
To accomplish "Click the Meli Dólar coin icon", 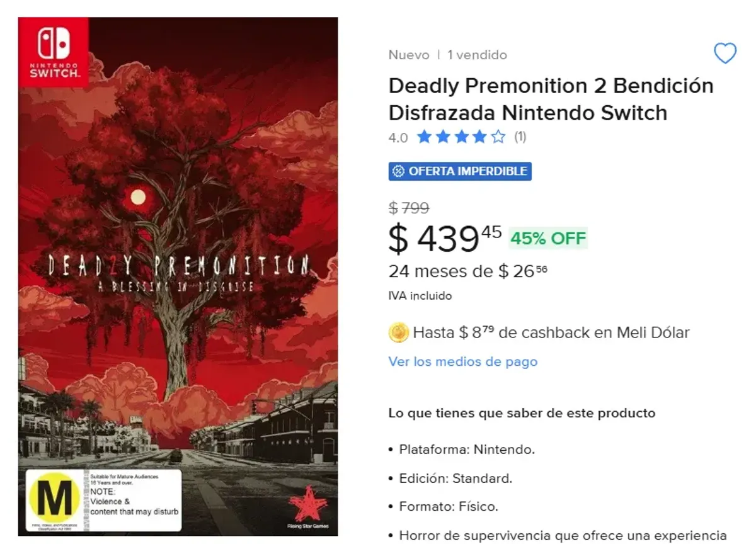I will [x=399, y=332].
